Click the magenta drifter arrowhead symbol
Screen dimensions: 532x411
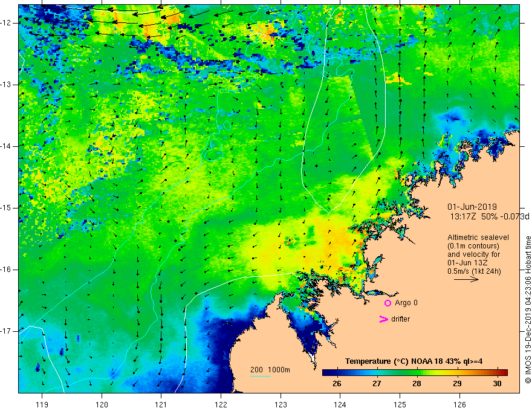tap(383, 319)
